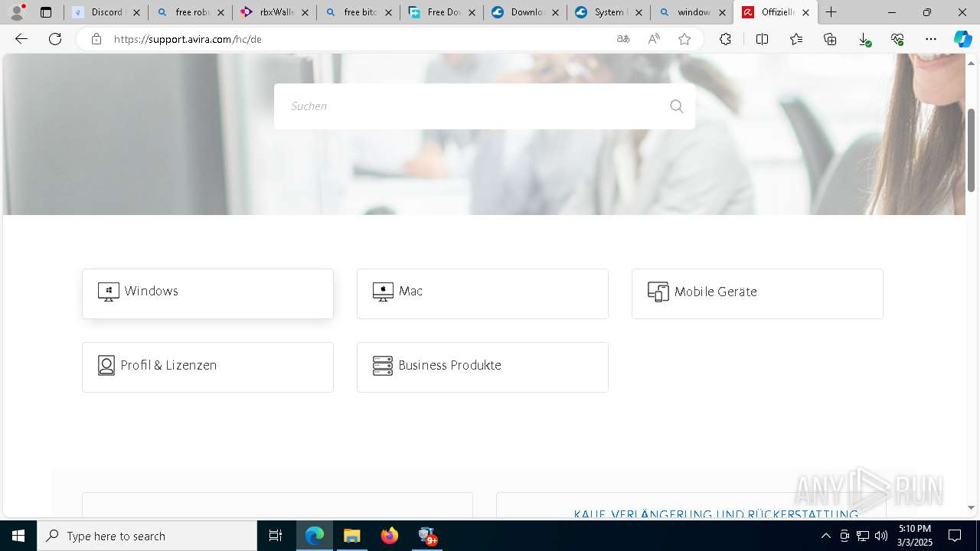The width and height of the screenshot is (980, 551).
Task: Open the shield app with 9+ badge
Action: 426,536
